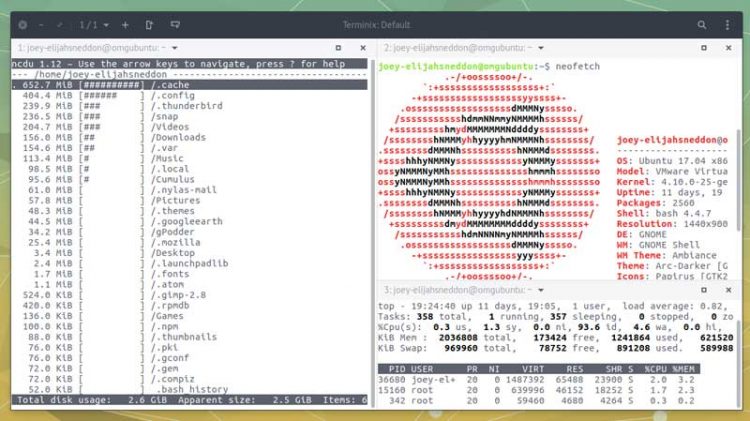Select the /Videos row in ncdu
The width and height of the screenshot is (750, 421).
click(x=190, y=127)
